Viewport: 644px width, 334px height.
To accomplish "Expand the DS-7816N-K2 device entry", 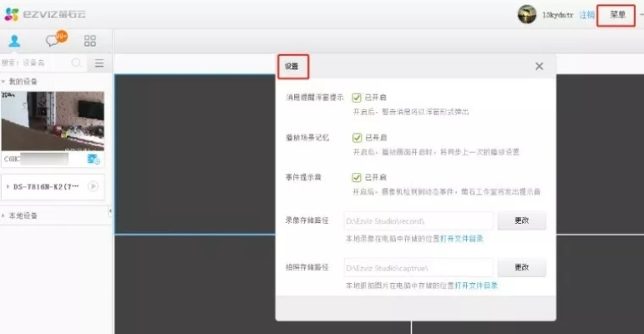I will (8, 186).
